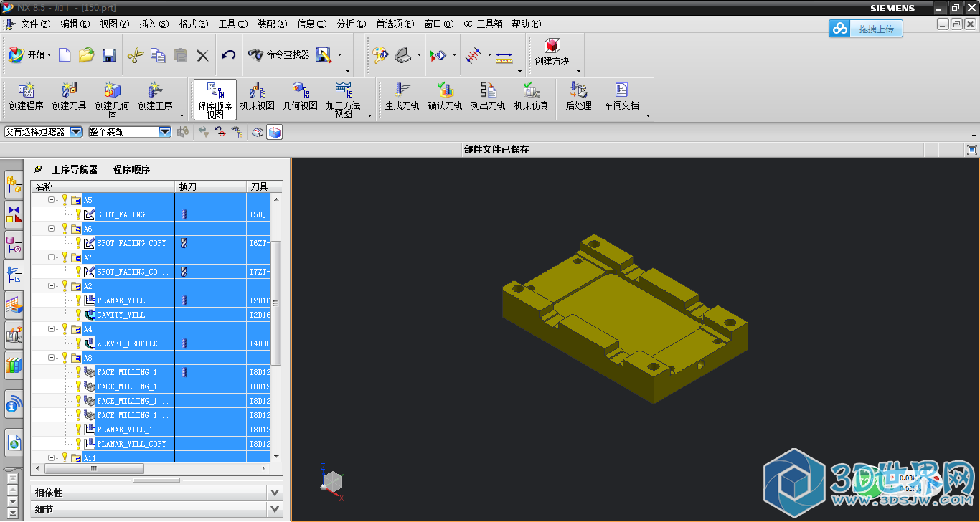980x522 pixels.
Task: Open the books library sidebar tab
Action: (14, 366)
